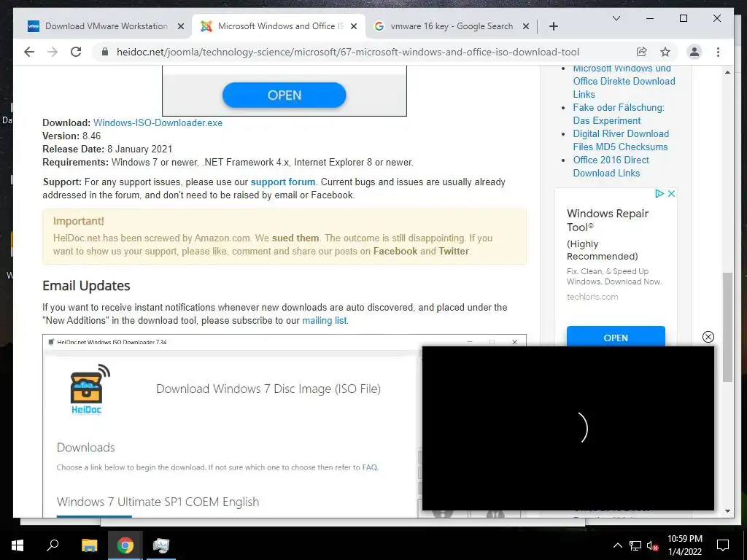Open the Twitter link in notice
The height and width of the screenshot is (560, 747).
pos(454,252)
